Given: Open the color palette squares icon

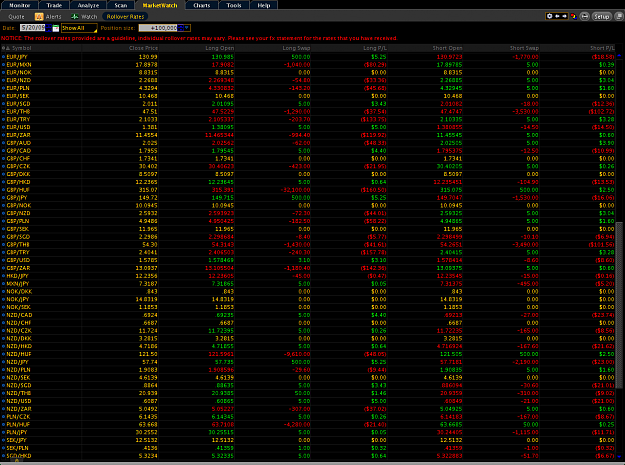Looking at the screenshot, I should [574, 16].
